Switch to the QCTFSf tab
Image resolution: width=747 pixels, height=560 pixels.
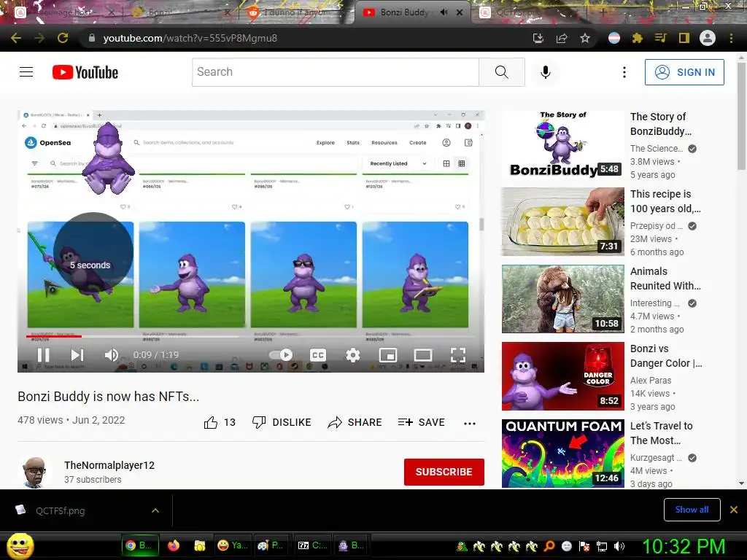point(527,12)
